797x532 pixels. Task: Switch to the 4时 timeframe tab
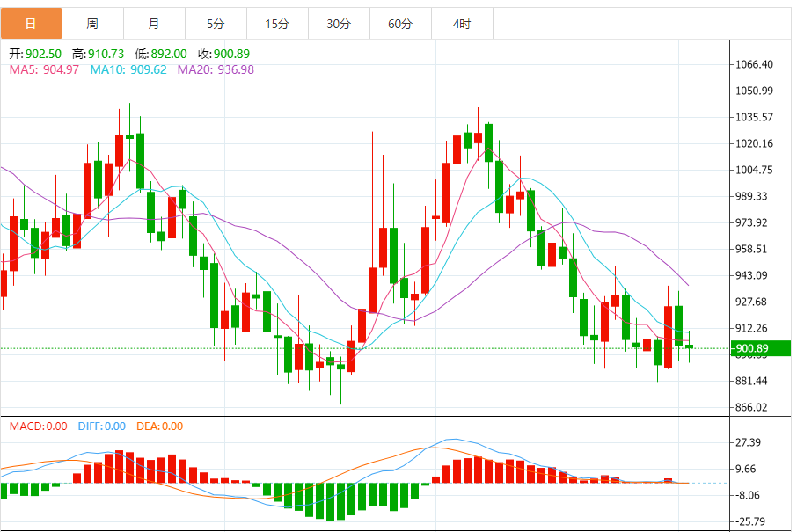tap(462, 24)
